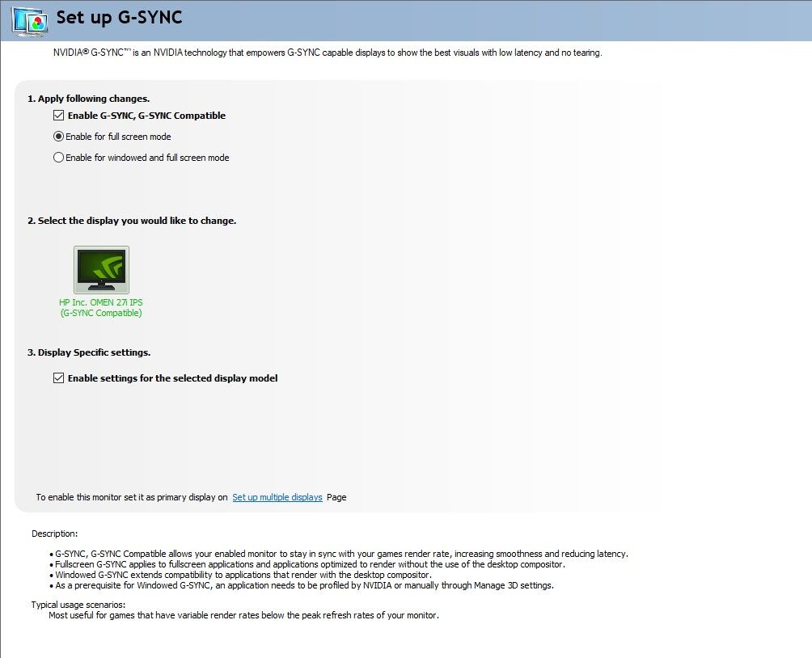Click '2. Select the display' heading
The image size is (812, 658).
(132, 221)
